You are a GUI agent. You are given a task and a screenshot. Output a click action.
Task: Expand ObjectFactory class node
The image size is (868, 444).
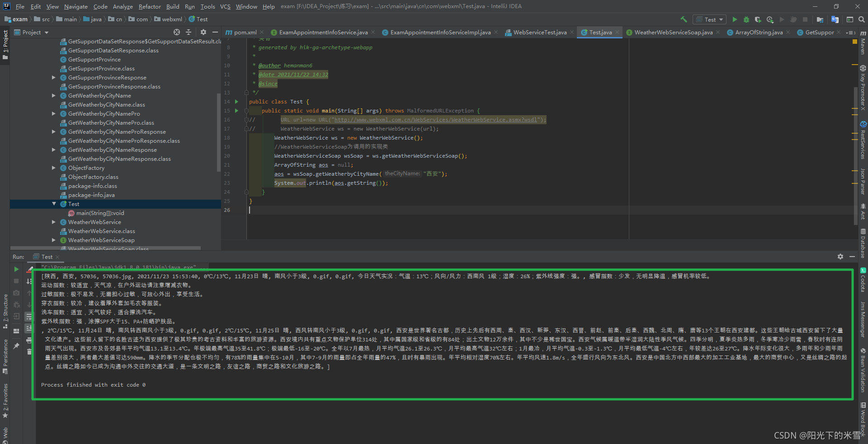click(x=54, y=168)
